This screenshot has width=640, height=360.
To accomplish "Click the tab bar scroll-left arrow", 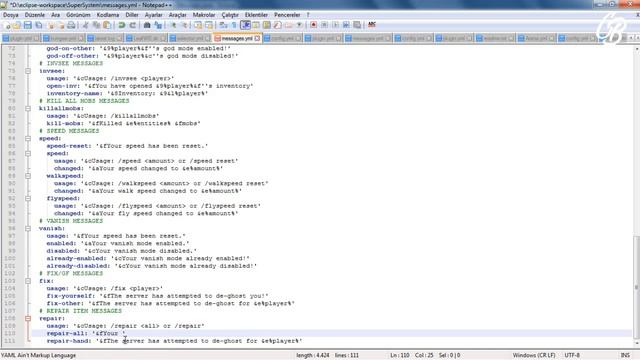I will 631,38.
